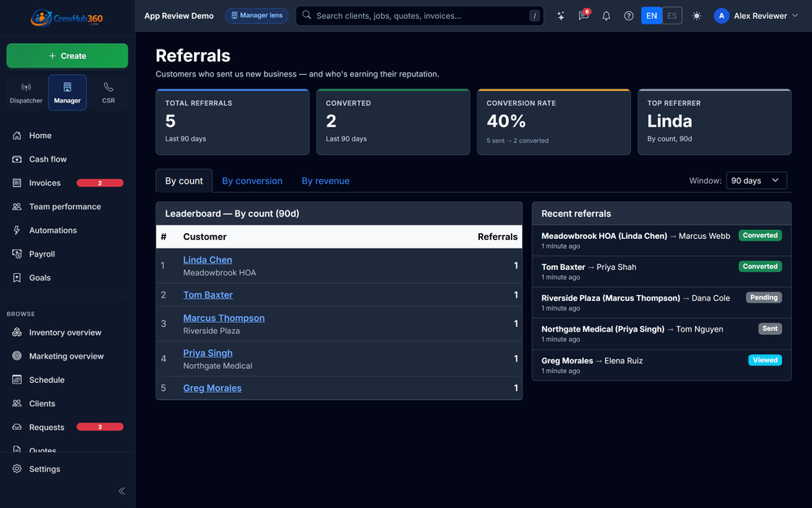The image size is (812, 508).
Task: Switch to CSR role
Action: click(108, 93)
